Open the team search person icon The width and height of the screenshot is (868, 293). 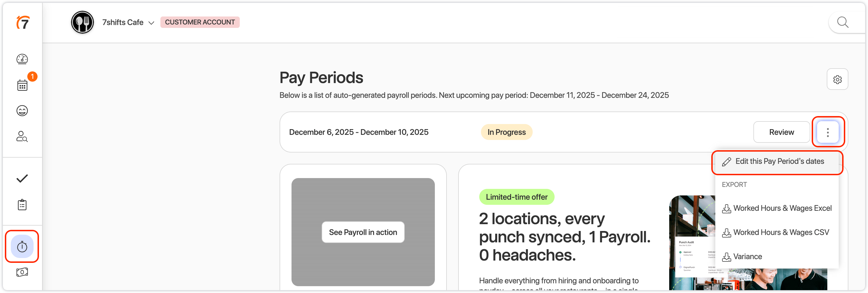tap(22, 137)
